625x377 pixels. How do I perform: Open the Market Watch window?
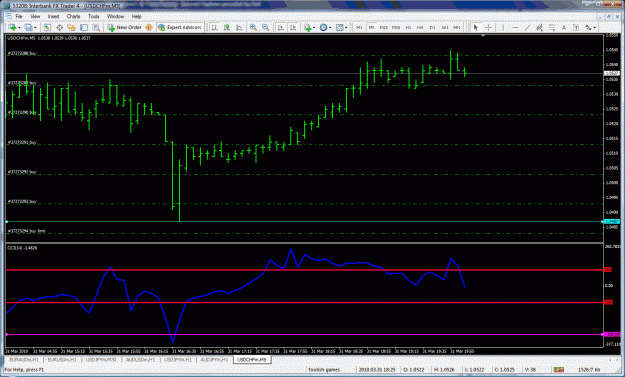tap(47, 27)
